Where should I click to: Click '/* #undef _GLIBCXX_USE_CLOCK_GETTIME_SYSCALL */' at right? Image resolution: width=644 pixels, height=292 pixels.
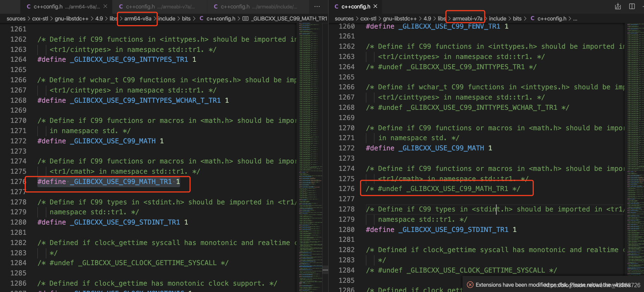pos(461,270)
